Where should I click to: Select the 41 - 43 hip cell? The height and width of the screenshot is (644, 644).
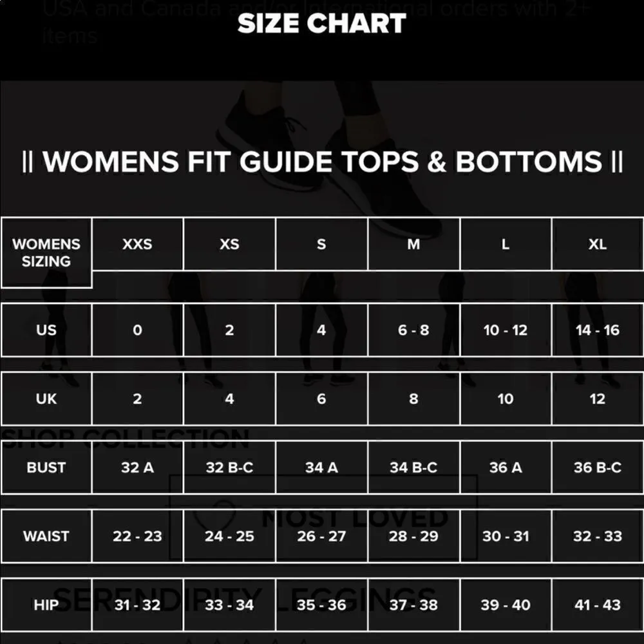point(597,605)
